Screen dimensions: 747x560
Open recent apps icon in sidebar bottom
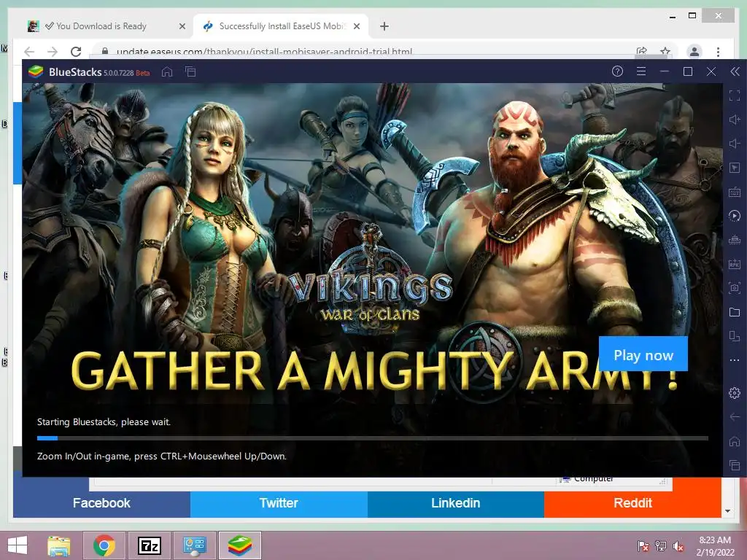coord(735,465)
